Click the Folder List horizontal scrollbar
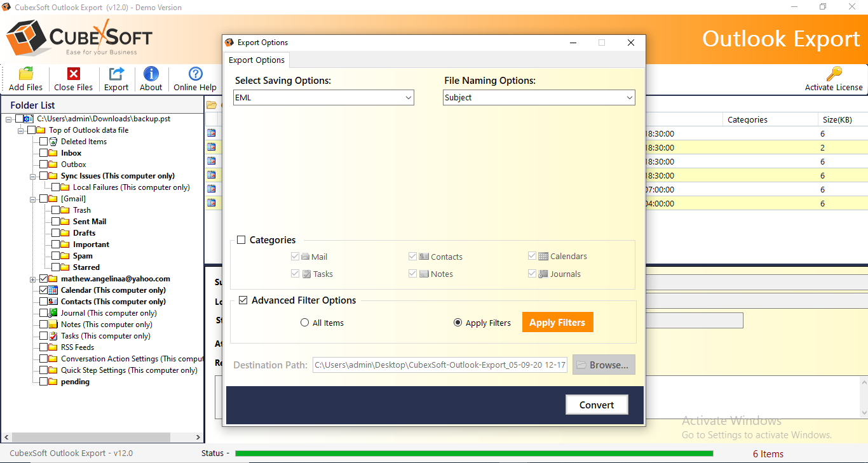This screenshot has width=868, height=463. tap(91, 438)
